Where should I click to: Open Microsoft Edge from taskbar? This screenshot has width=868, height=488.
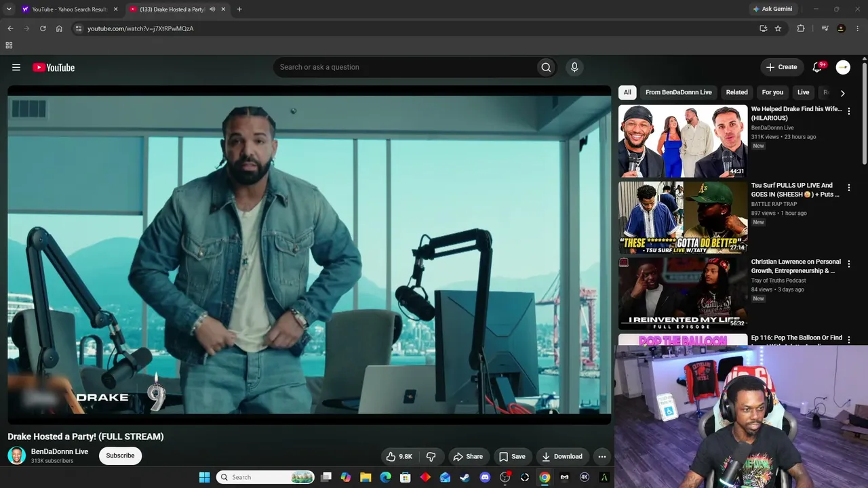pyautogui.click(x=386, y=477)
